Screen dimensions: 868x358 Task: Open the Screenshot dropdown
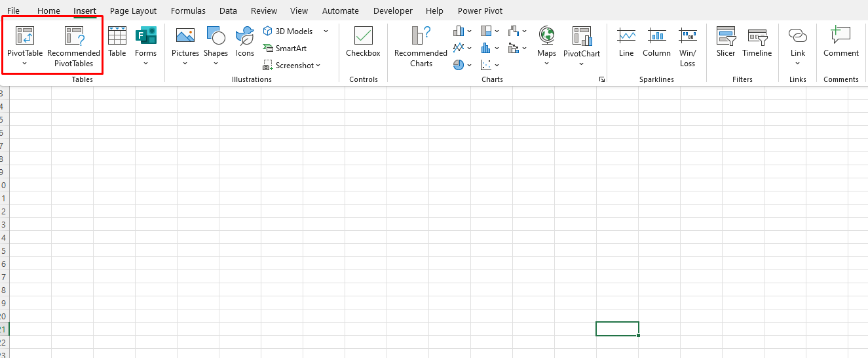point(318,66)
